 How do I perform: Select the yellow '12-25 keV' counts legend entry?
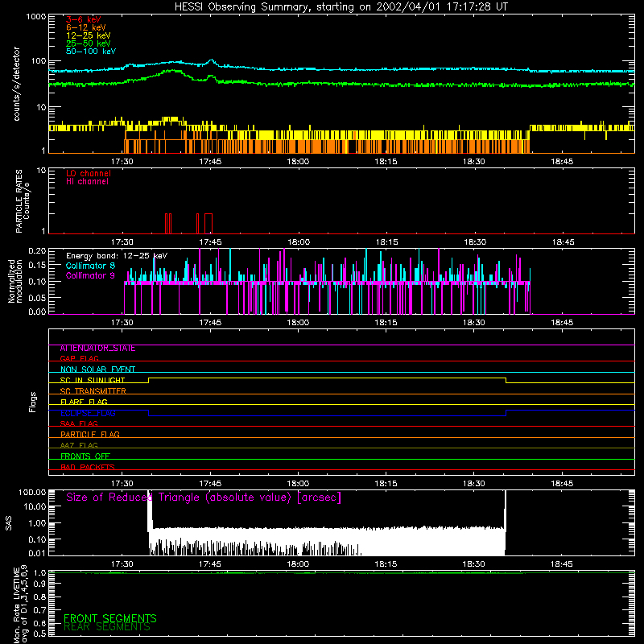pos(89,35)
